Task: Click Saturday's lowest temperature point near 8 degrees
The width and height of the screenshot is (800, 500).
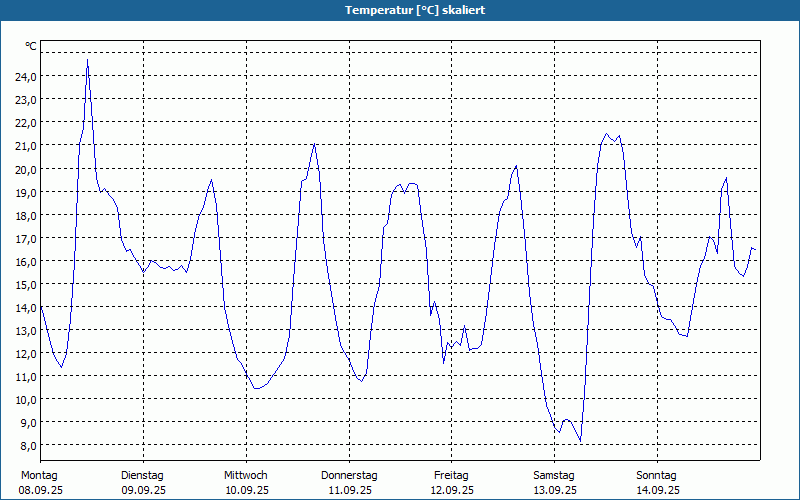Action: 580,441
